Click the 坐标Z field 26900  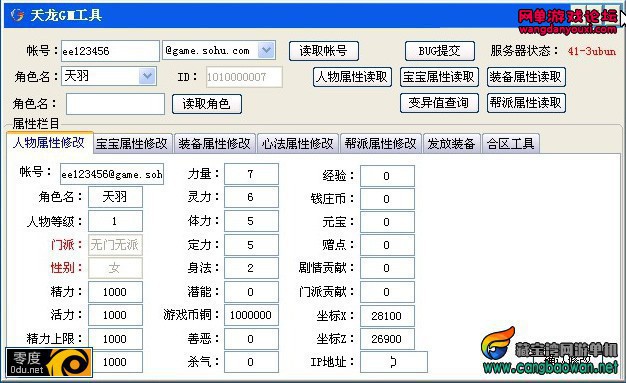pyautogui.click(x=387, y=339)
